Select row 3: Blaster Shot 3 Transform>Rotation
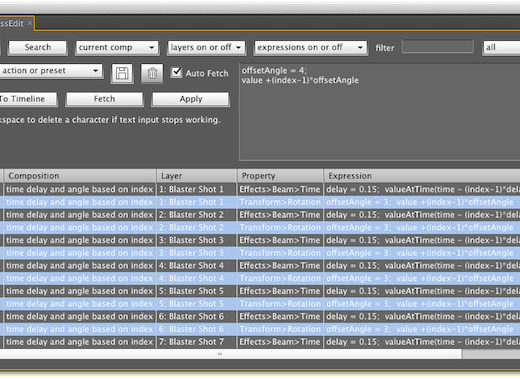This screenshot has width=520, height=379. click(x=260, y=253)
